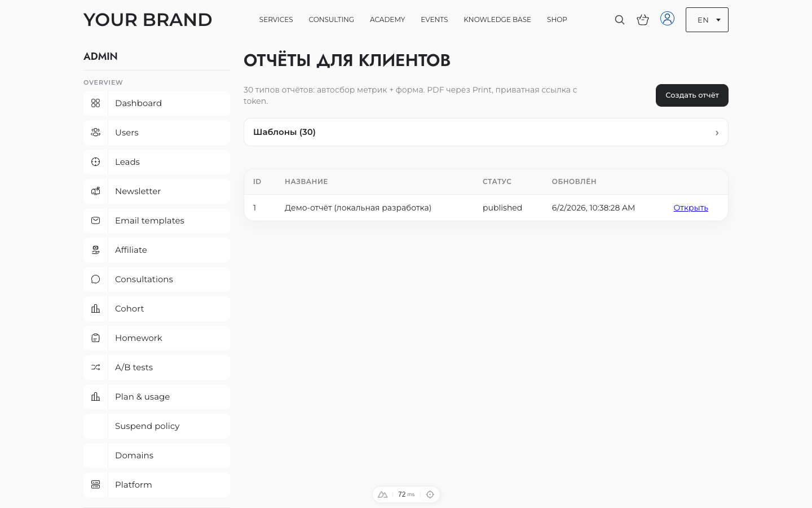The height and width of the screenshot is (508, 812).
Task: Open Platform in admin sidebar
Action: [x=157, y=485]
